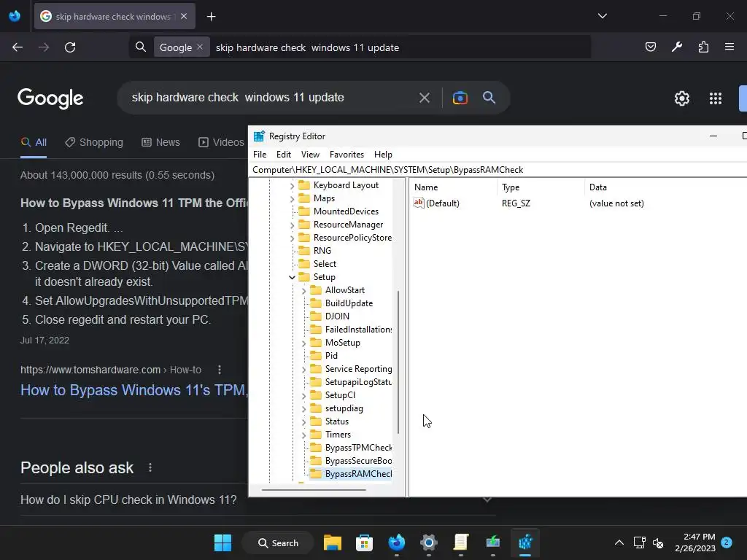Expand the Maps registry key
The width and height of the screenshot is (747, 560).
pyautogui.click(x=292, y=198)
